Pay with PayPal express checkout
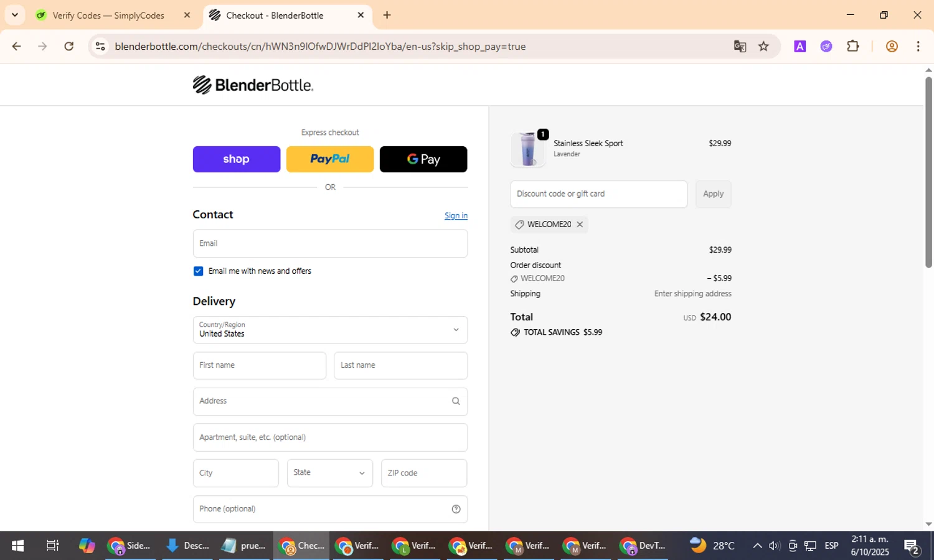The image size is (934, 560). click(330, 159)
